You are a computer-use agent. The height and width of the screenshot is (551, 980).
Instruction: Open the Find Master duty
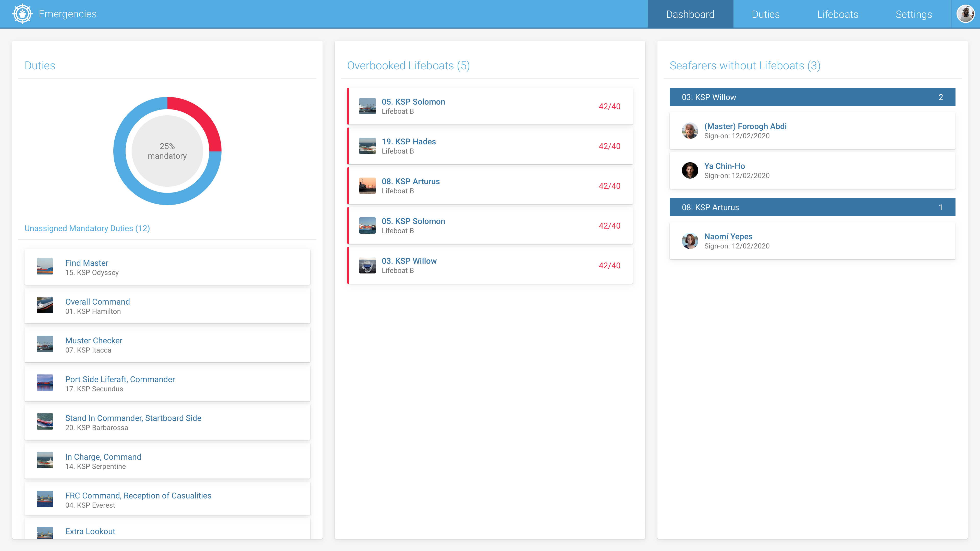pyautogui.click(x=87, y=263)
